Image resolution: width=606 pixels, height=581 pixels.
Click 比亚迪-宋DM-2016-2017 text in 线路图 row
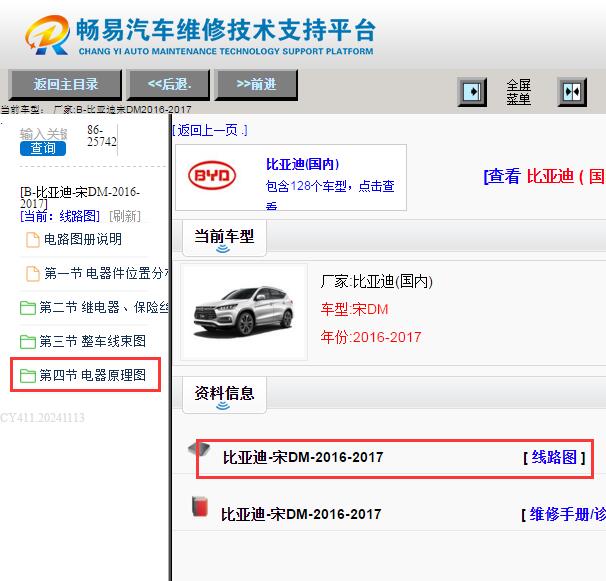click(303, 458)
